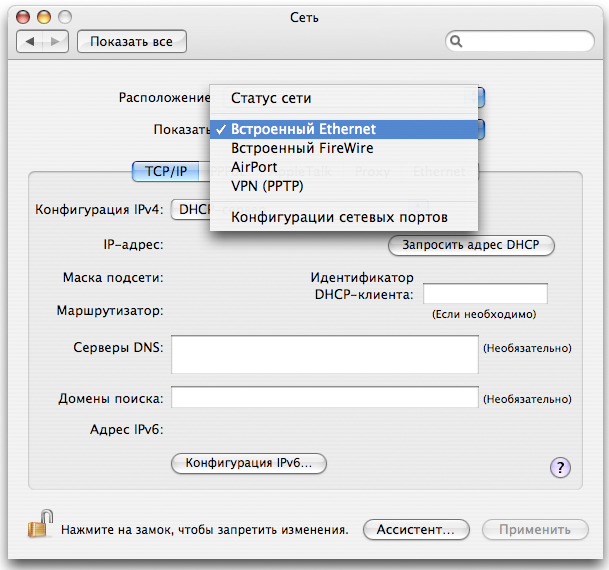Open "Конфигурация IPv6..." button
The height and width of the screenshot is (570, 609).
tap(249, 464)
